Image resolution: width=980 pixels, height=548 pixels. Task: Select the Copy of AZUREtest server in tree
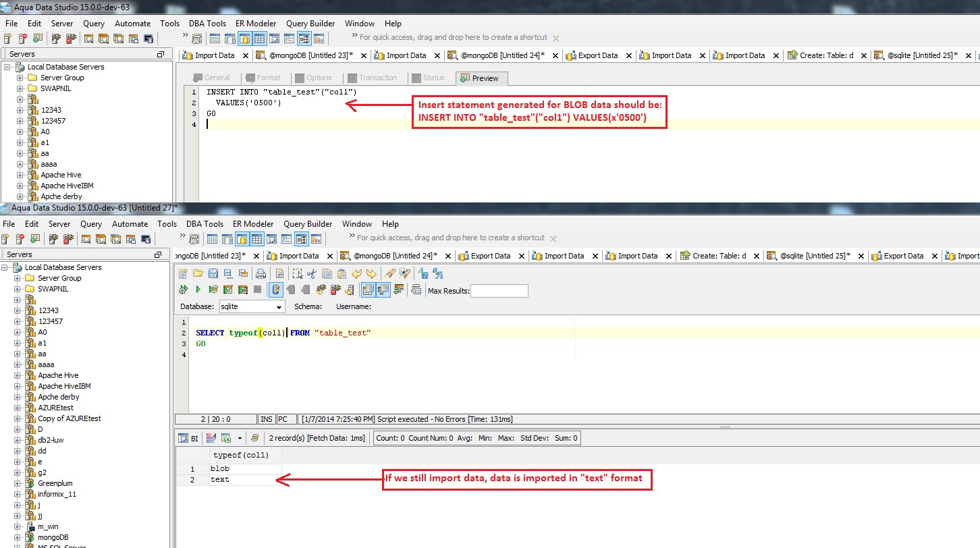coord(70,418)
